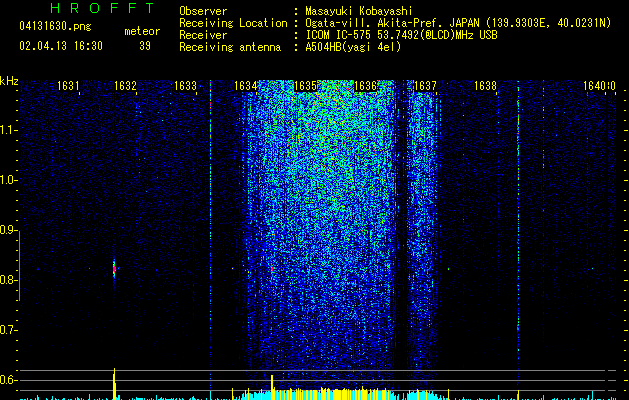Click the 0.9 kHz frequency label
This screenshot has width=629, height=400.
coord(8,230)
